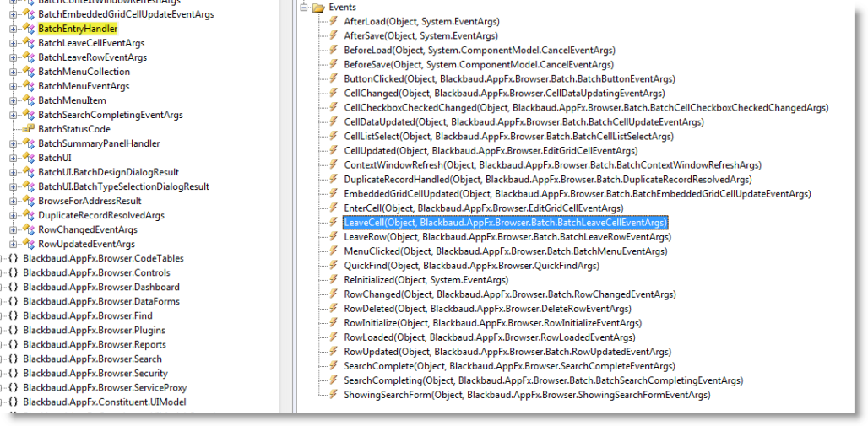The height and width of the screenshot is (426, 868).
Task: Click the lightning icon beside EnterCell event
Action: [334, 208]
